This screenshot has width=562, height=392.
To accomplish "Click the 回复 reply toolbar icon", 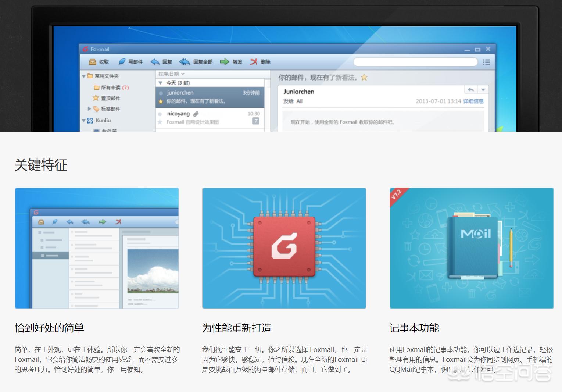I will pyautogui.click(x=155, y=62).
